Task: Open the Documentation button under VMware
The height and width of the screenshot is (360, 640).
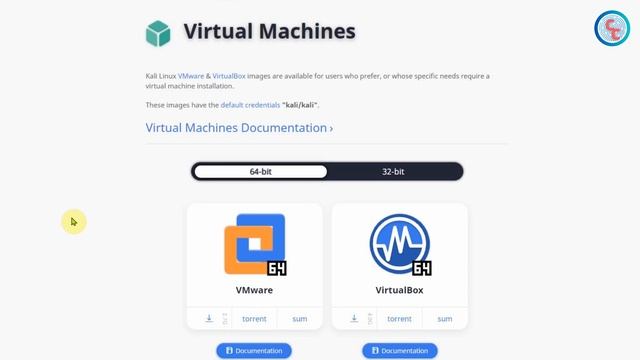Action: point(254,351)
